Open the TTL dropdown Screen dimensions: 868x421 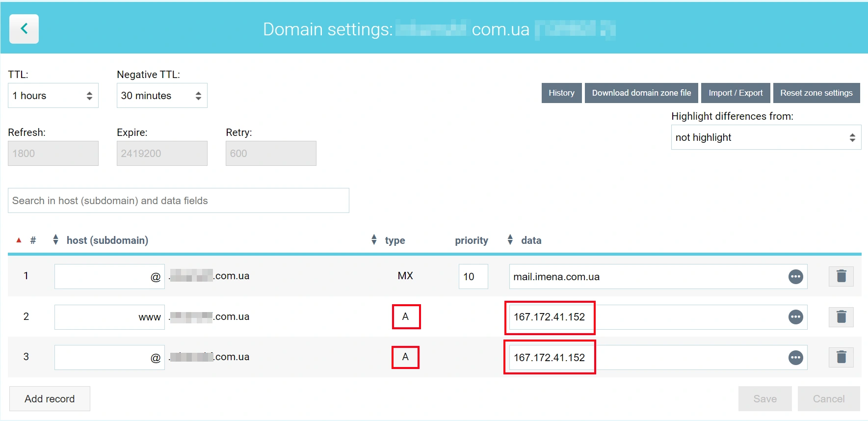coord(53,96)
